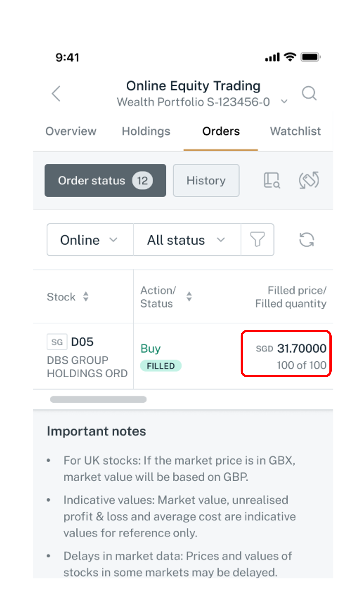Click the horizontal table scrollbar
The image size is (364, 616).
pyautogui.click(x=98, y=399)
